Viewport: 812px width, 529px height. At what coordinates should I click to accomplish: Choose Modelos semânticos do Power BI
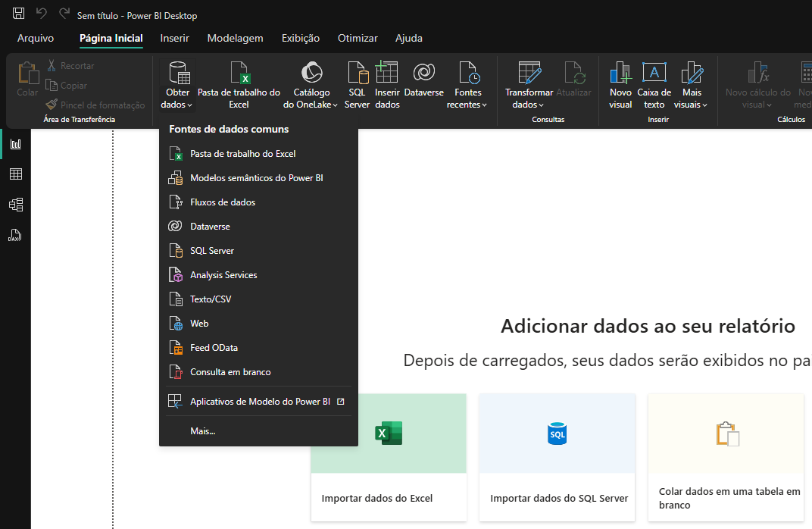258,178
